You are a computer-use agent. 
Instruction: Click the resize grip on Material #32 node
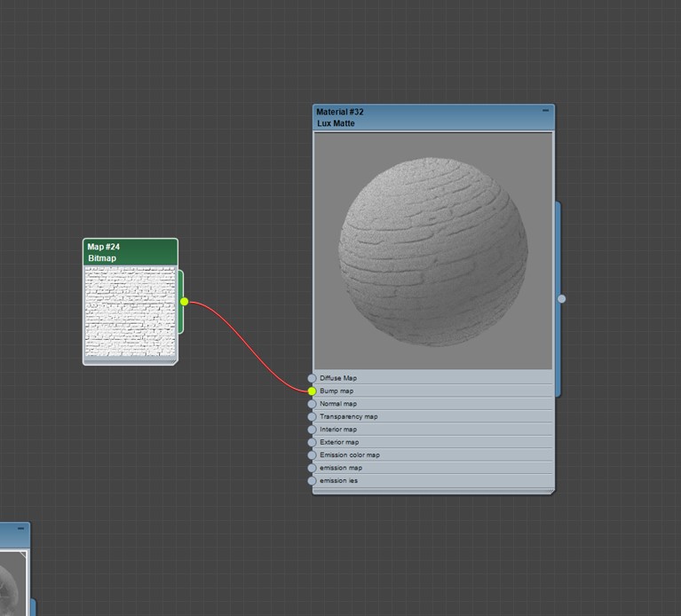[x=550, y=491]
